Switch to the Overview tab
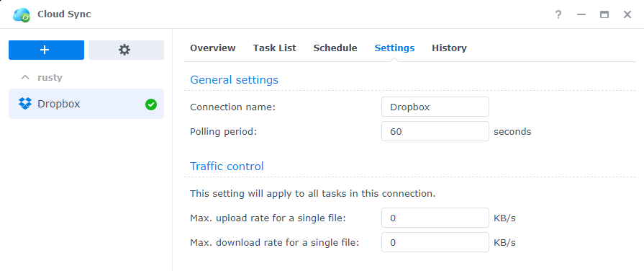Screen dimensions: 644x271 213,48
